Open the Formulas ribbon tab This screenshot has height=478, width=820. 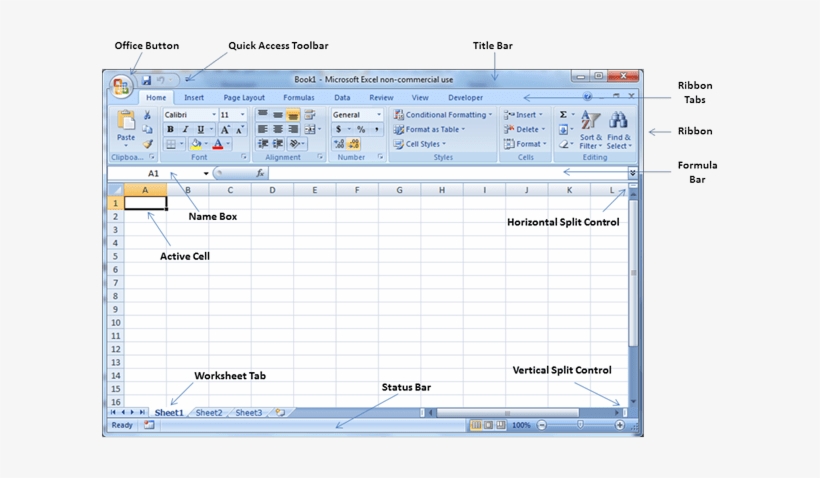pos(299,97)
